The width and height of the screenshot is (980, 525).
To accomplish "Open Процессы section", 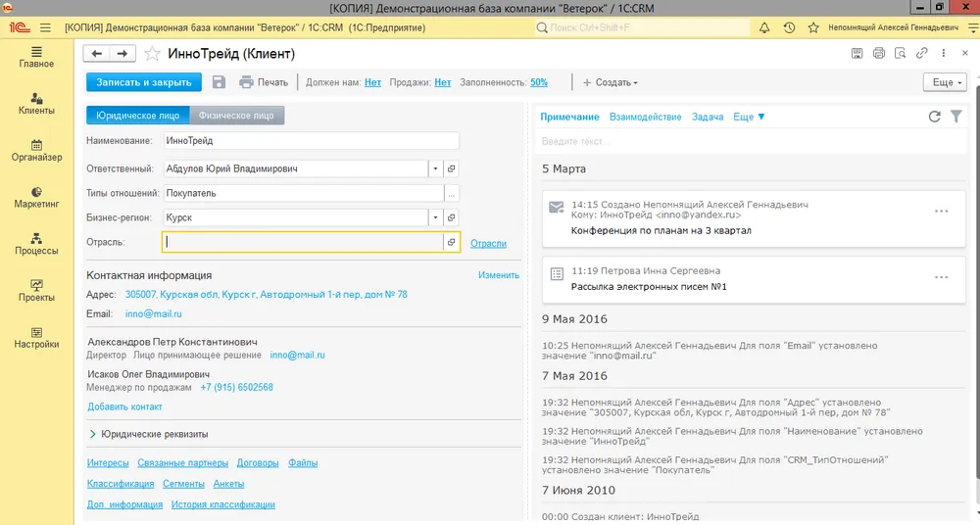I will click(x=36, y=244).
